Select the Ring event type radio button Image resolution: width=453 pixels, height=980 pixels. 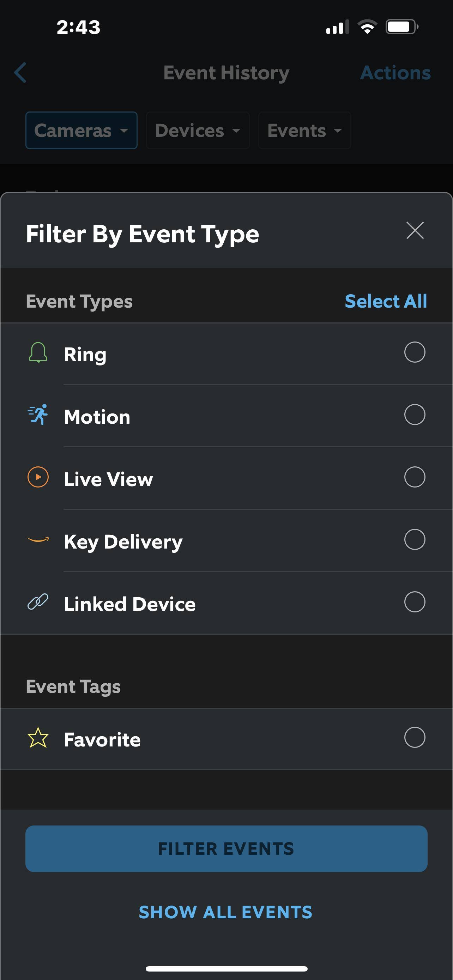[415, 352]
